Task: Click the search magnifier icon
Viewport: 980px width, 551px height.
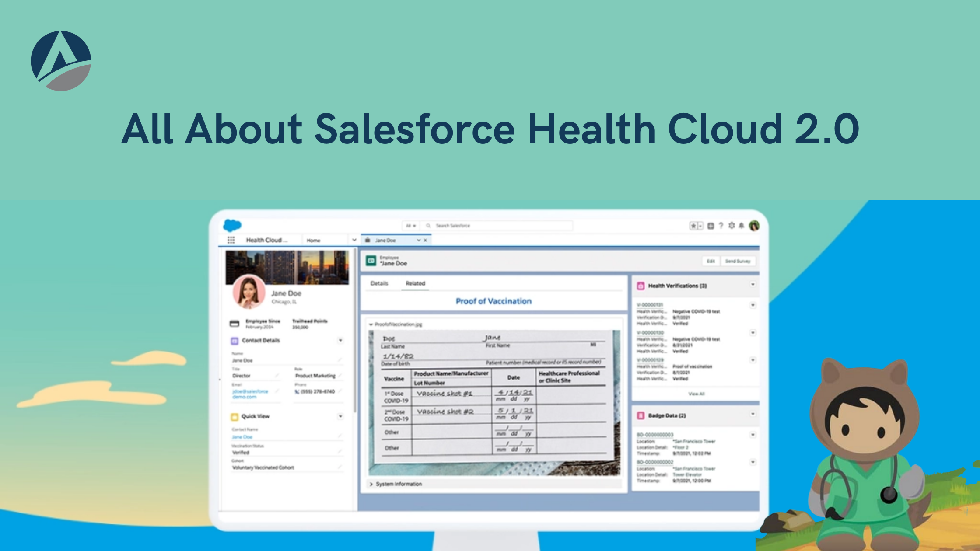Action: 428,226
